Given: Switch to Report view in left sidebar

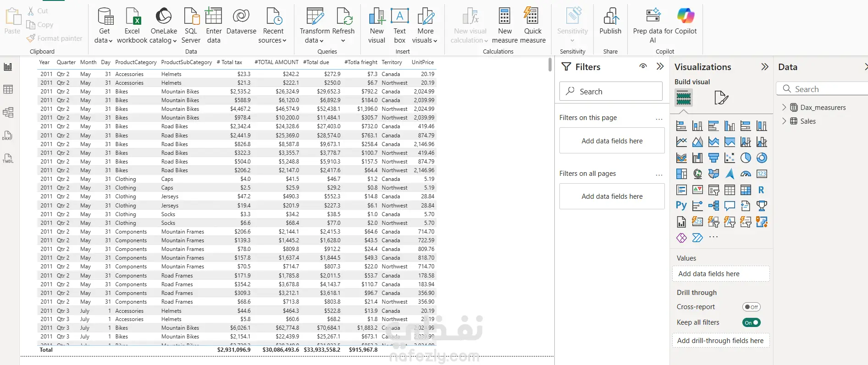Looking at the screenshot, I should (x=8, y=67).
